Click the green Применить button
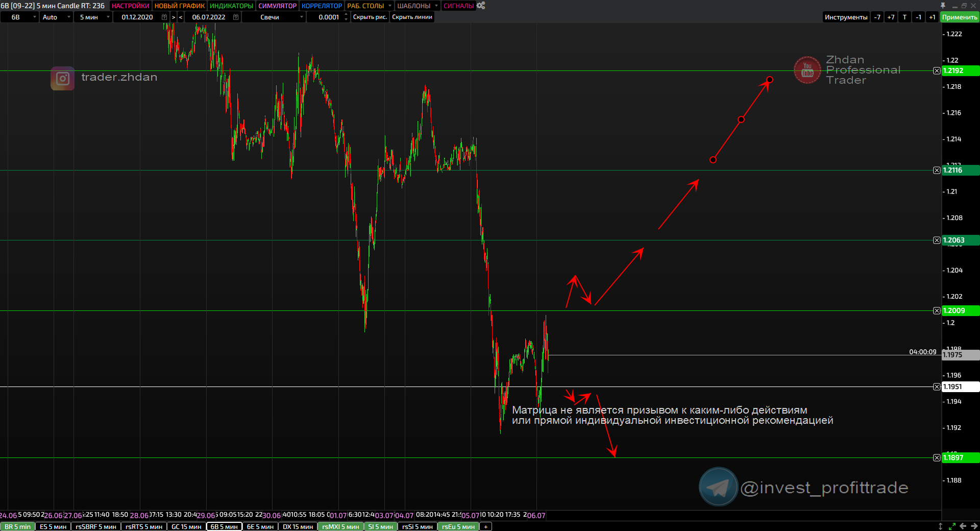Screen dimensions: 980x531 [960, 17]
